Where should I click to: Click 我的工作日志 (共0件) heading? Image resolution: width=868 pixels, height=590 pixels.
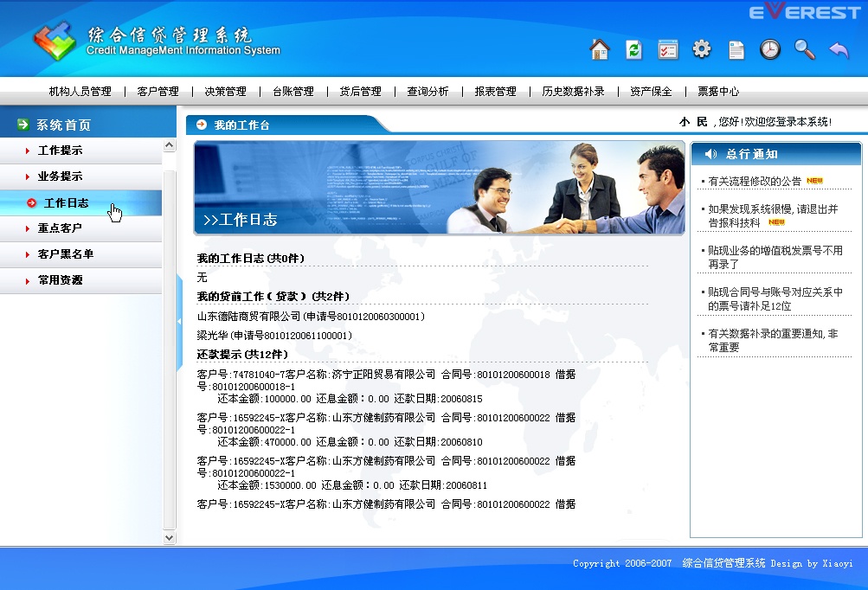[x=251, y=259]
